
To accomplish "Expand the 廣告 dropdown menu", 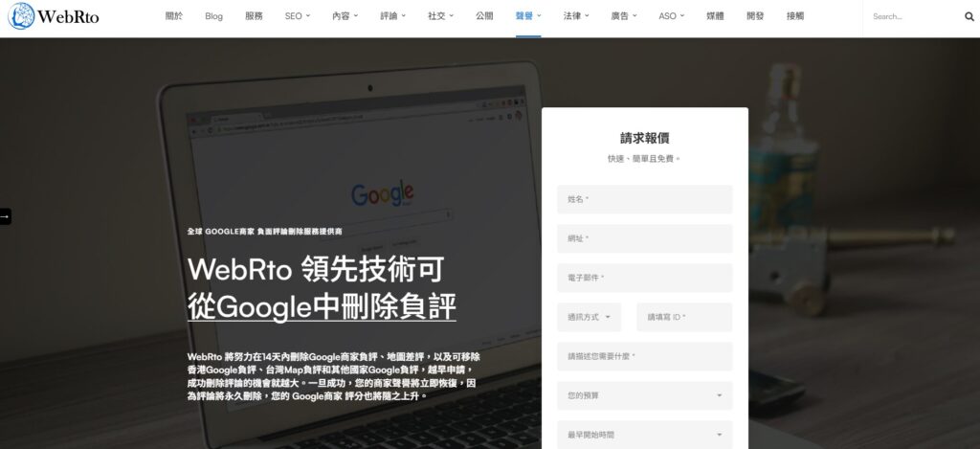I will coord(624,16).
